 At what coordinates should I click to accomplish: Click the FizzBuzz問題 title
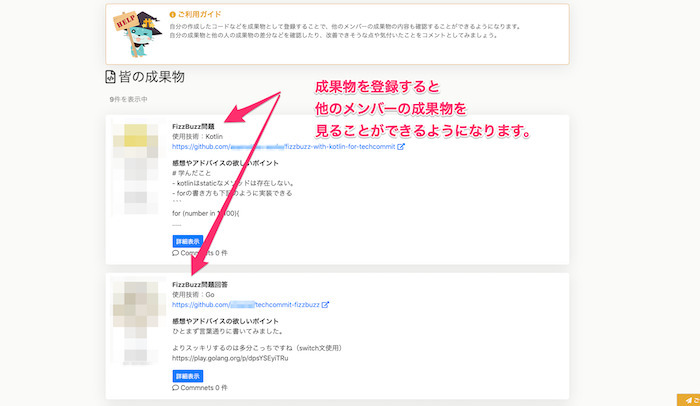point(193,126)
